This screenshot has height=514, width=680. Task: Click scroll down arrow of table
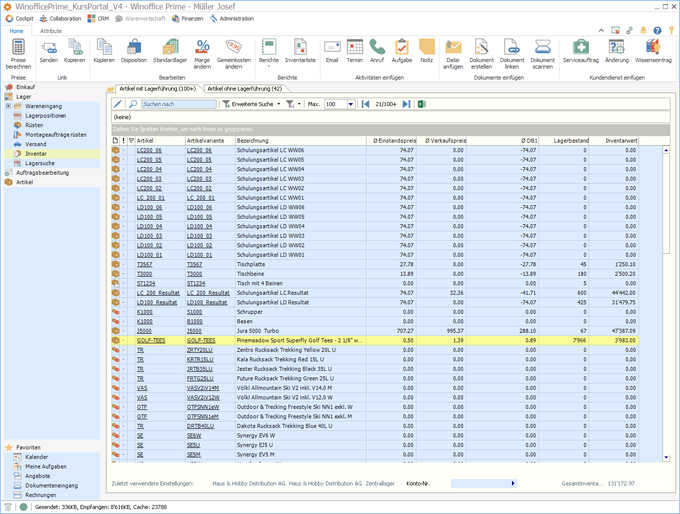pyautogui.click(x=666, y=458)
